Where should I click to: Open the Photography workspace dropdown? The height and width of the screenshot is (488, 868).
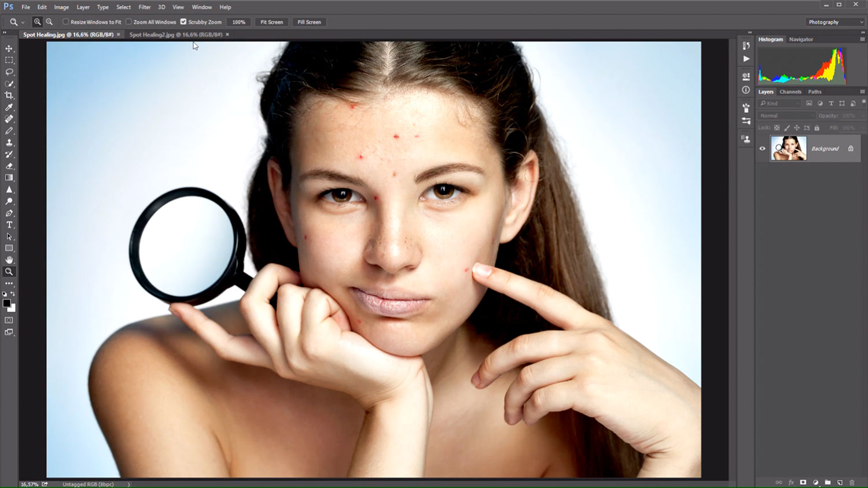(x=835, y=22)
